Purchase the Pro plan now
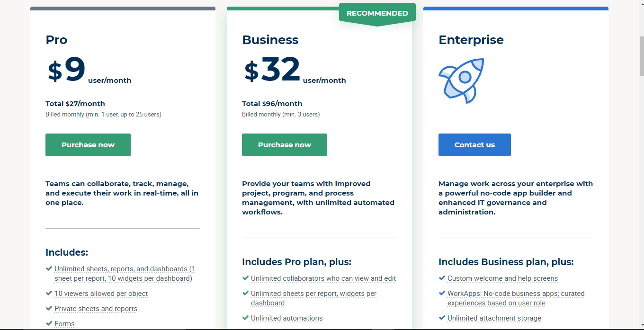The image size is (644, 330). pos(88,145)
